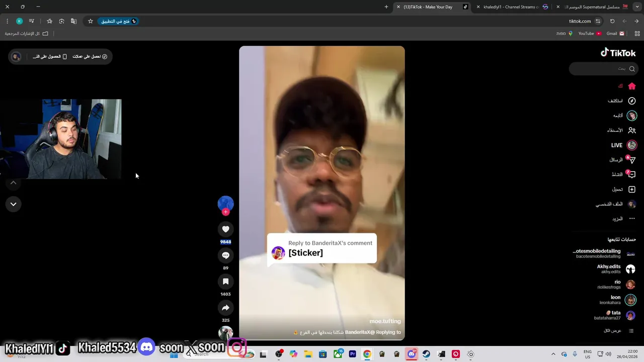The height and width of the screenshot is (362, 644).
Task: Save video with the bookmark icon
Action: [225, 282]
